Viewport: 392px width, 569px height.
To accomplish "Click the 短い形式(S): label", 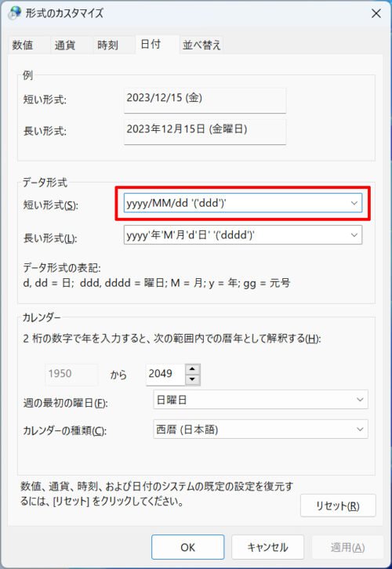I will coord(50,205).
